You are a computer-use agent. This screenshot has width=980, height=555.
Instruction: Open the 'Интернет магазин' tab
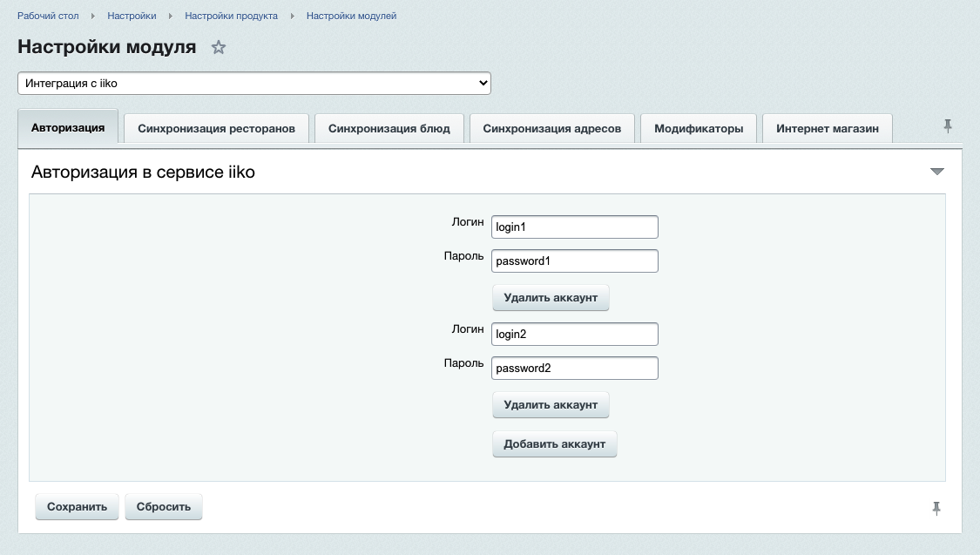(x=827, y=128)
